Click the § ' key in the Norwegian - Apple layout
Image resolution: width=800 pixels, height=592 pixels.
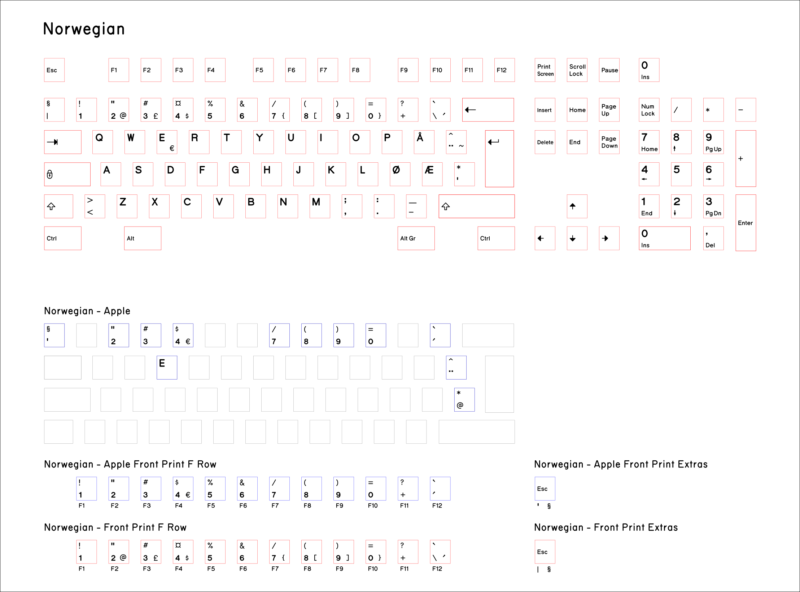click(x=55, y=335)
